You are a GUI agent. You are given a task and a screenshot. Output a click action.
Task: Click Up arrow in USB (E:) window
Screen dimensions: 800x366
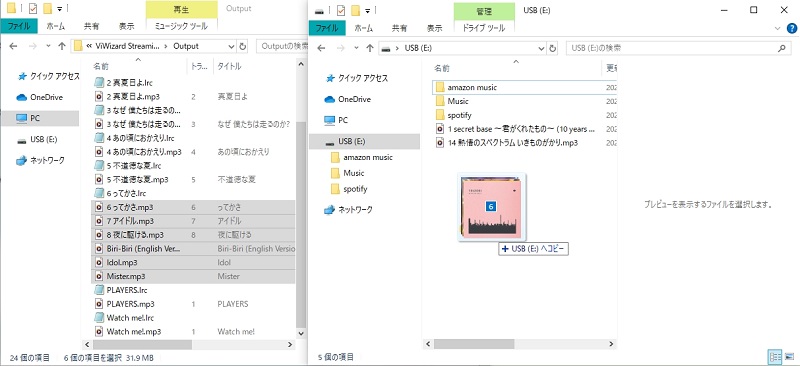tap(369, 48)
